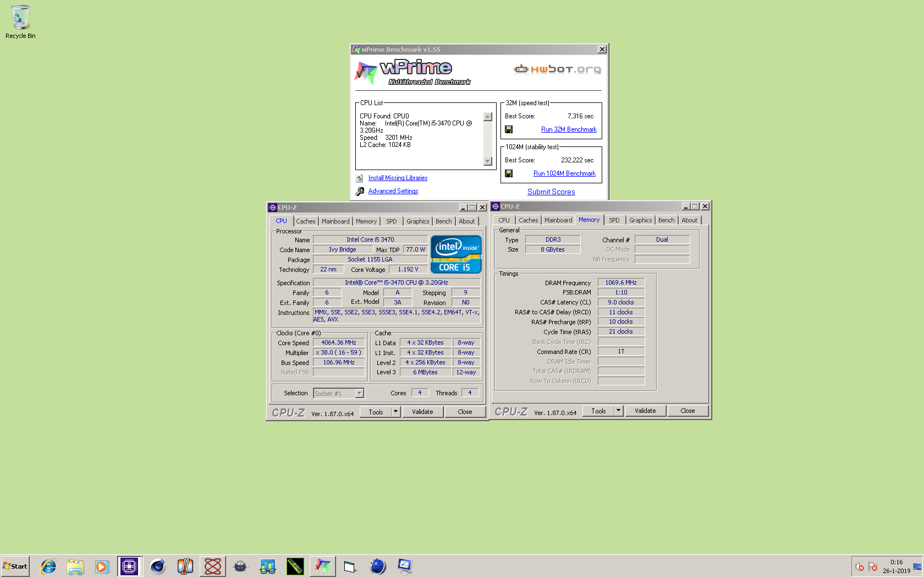924x578 pixels.
Task: Launch Windows Media Player from taskbar
Action: 102,566
